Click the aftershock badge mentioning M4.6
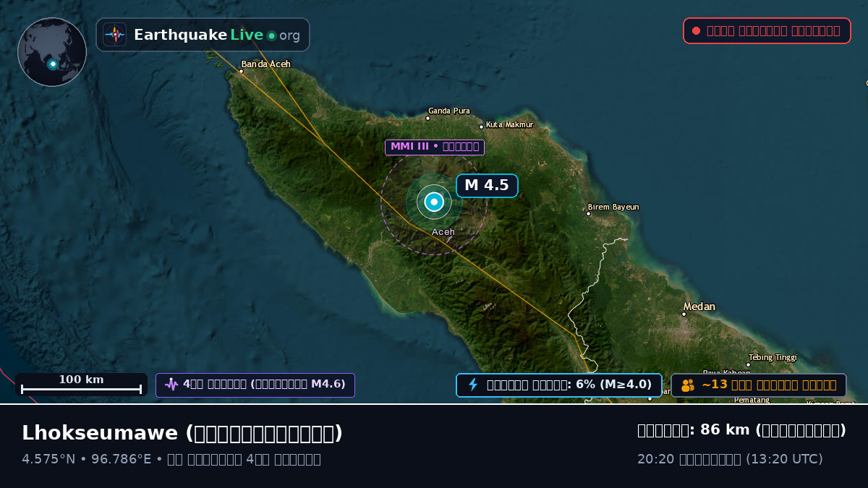 coord(255,385)
